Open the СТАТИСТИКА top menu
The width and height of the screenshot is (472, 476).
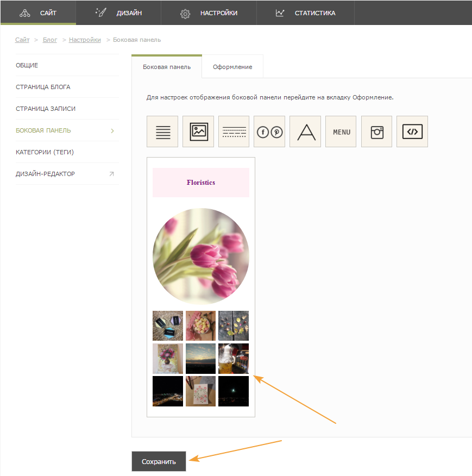pos(305,12)
